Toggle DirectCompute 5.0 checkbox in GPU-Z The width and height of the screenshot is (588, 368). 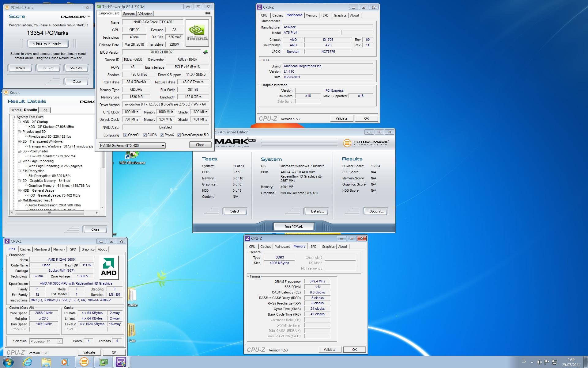tap(179, 135)
